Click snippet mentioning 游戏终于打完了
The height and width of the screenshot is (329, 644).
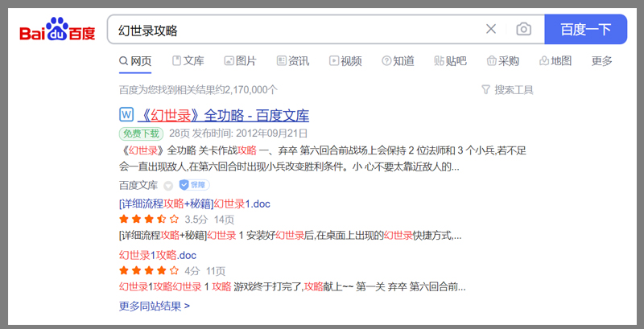(x=292, y=286)
